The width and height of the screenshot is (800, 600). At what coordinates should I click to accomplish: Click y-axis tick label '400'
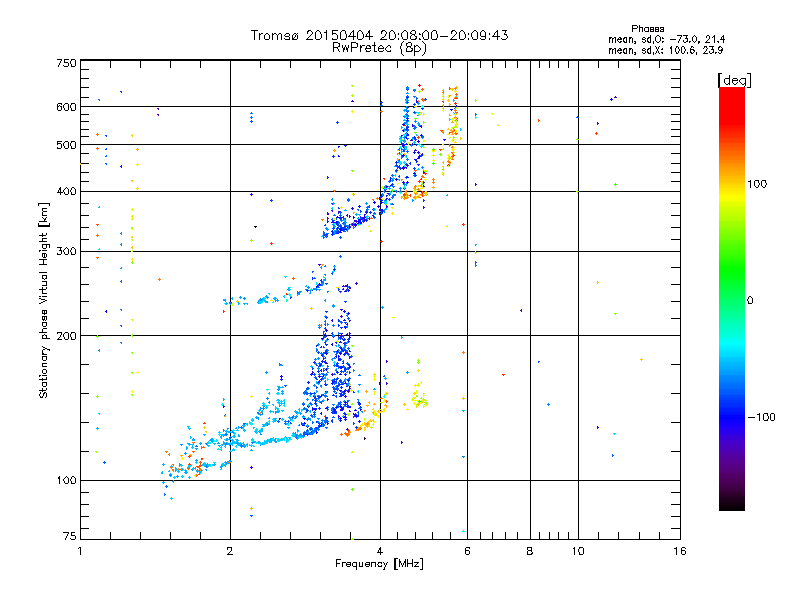click(x=66, y=191)
